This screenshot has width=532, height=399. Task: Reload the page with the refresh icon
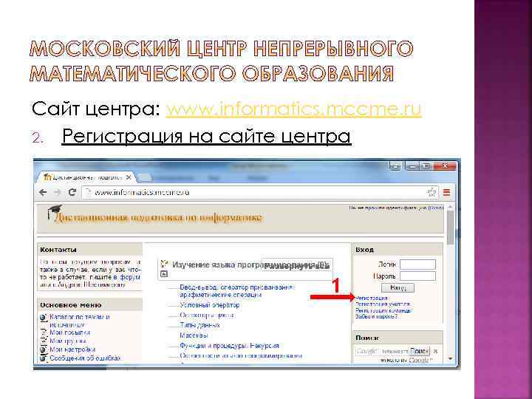click(72, 192)
